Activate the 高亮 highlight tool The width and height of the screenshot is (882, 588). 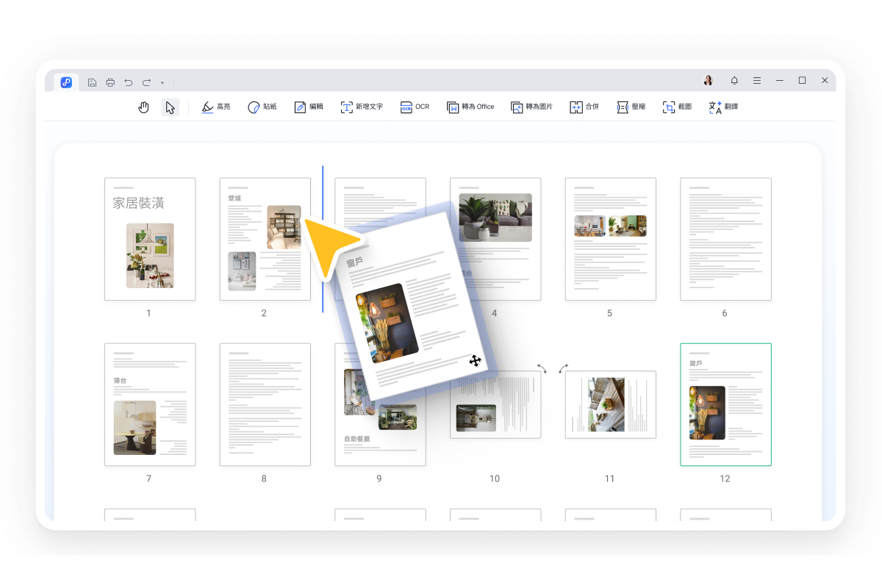pyautogui.click(x=215, y=107)
